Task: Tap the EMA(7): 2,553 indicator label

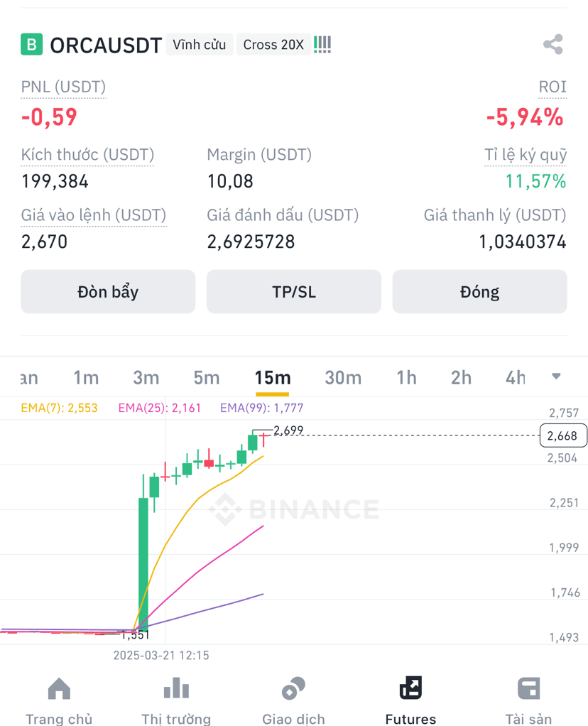Action: 59,408
